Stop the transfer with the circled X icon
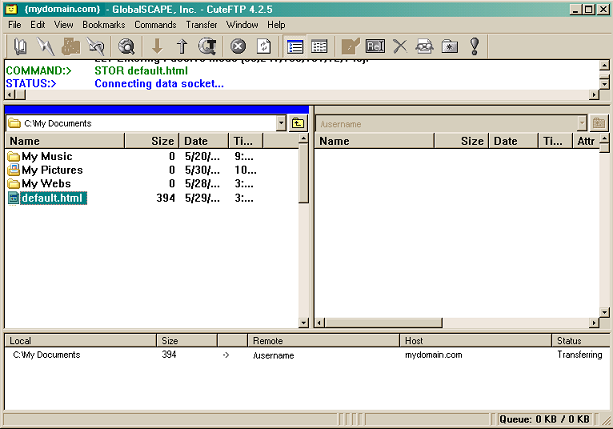This screenshot has width=613, height=429. 238,46
